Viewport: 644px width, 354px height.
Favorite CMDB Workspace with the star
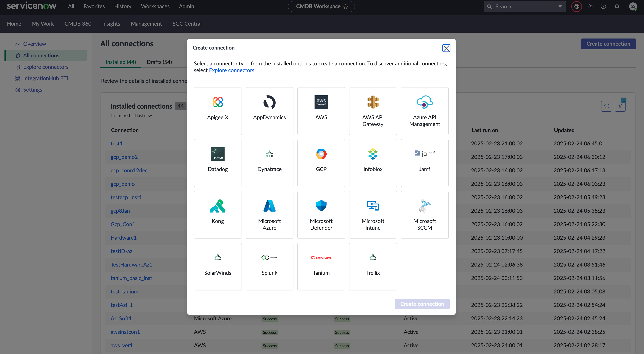click(x=346, y=7)
